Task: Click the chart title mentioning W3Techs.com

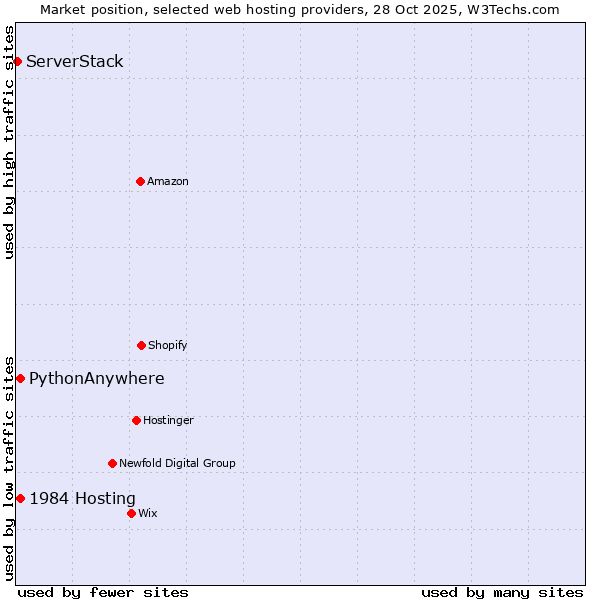Action: point(300,9)
